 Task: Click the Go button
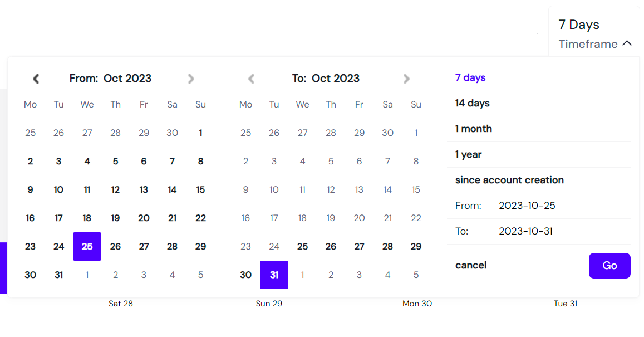[609, 266]
